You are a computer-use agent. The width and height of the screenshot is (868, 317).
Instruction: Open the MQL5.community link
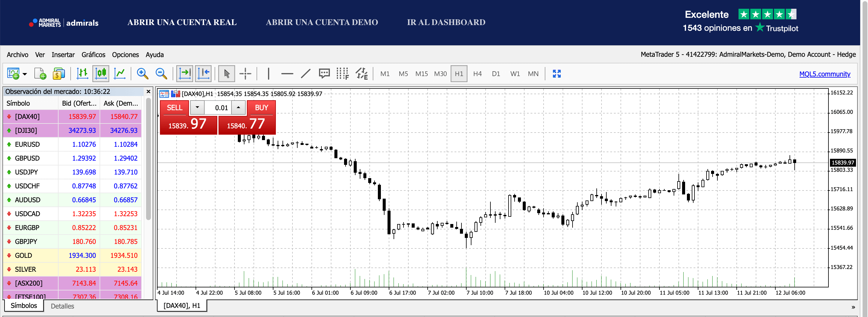point(825,74)
